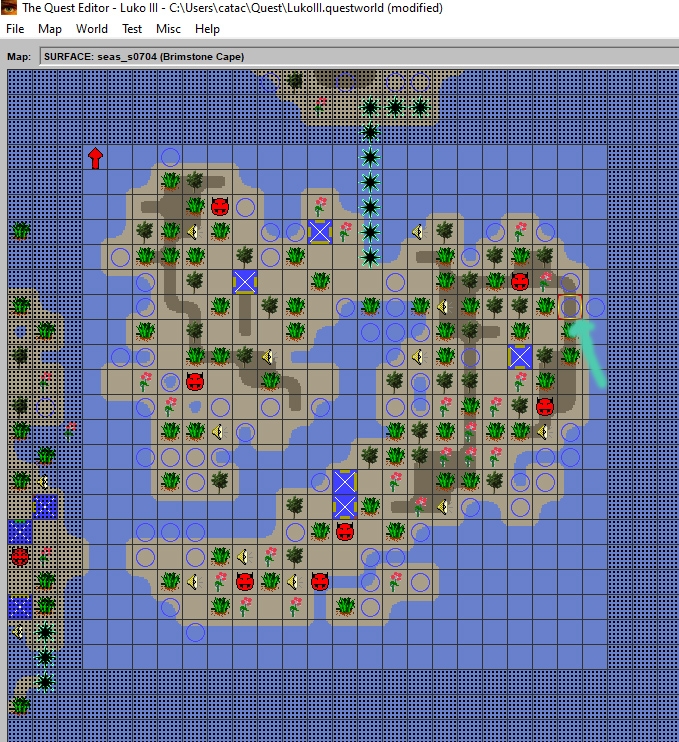Image resolution: width=679 pixels, height=742 pixels.
Task: Select the bottom-most spiky tile in the lower-left corner
Action: pyautogui.click(x=45, y=682)
